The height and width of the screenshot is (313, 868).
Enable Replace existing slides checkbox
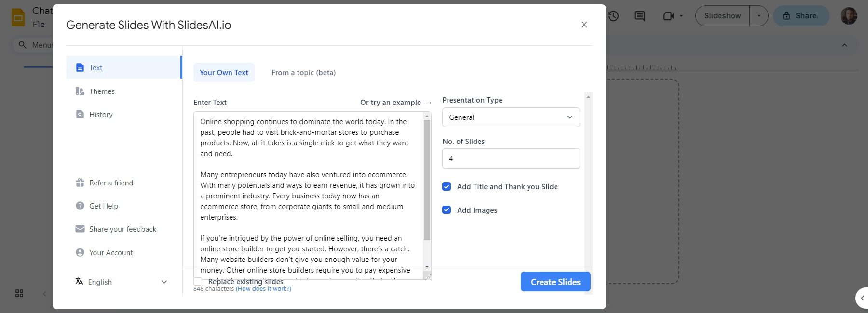198,281
